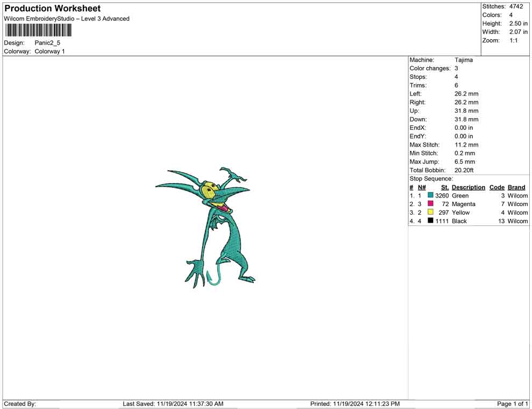Click the magenta color swatch in stop sequence
The height and width of the screenshot is (409, 532).
tap(430, 203)
